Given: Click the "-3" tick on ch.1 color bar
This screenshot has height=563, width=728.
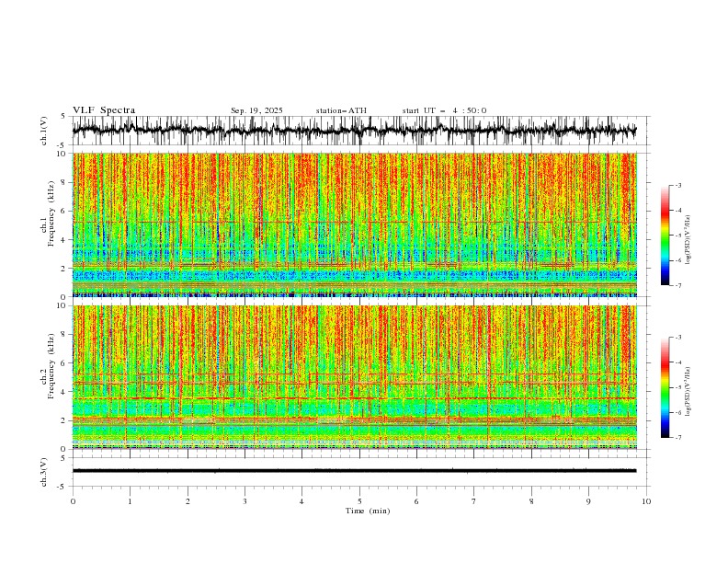Looking at the screenshot, I should coord(677,185).
